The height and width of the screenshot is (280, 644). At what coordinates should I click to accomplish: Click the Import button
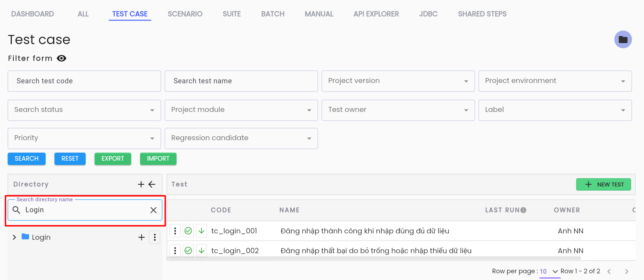(158, 159)
